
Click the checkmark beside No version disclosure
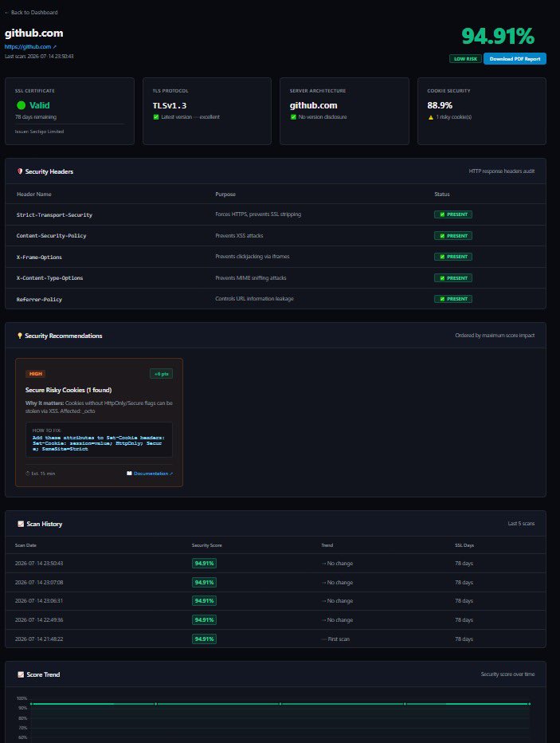click(x=293, y=117)
